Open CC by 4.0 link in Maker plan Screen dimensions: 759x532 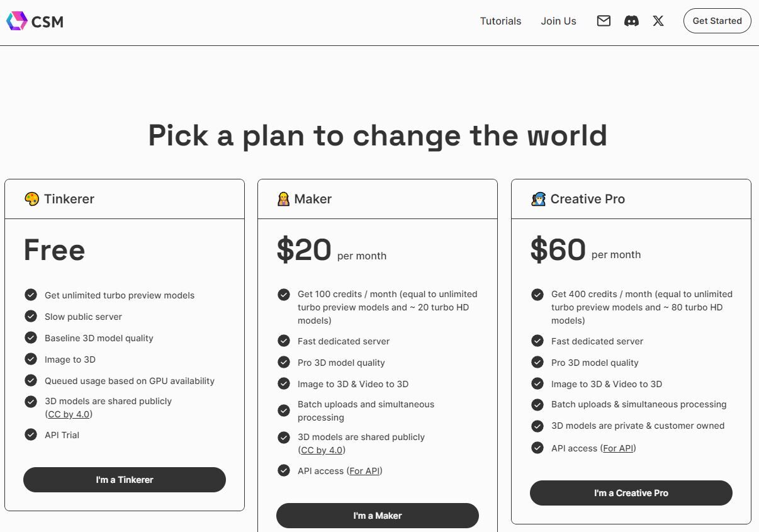tap(322, 450)
